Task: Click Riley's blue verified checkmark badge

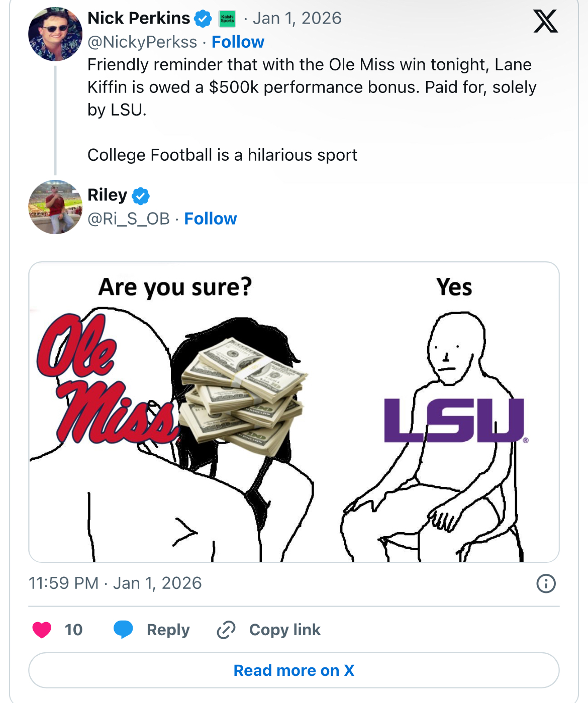Action: 141,195
